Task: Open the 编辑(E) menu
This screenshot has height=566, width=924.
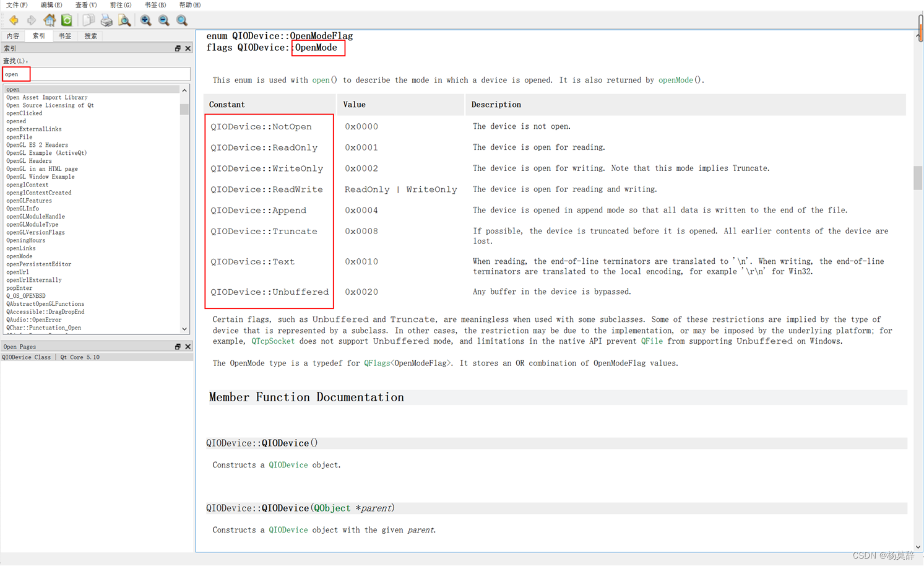Action: 51,5
